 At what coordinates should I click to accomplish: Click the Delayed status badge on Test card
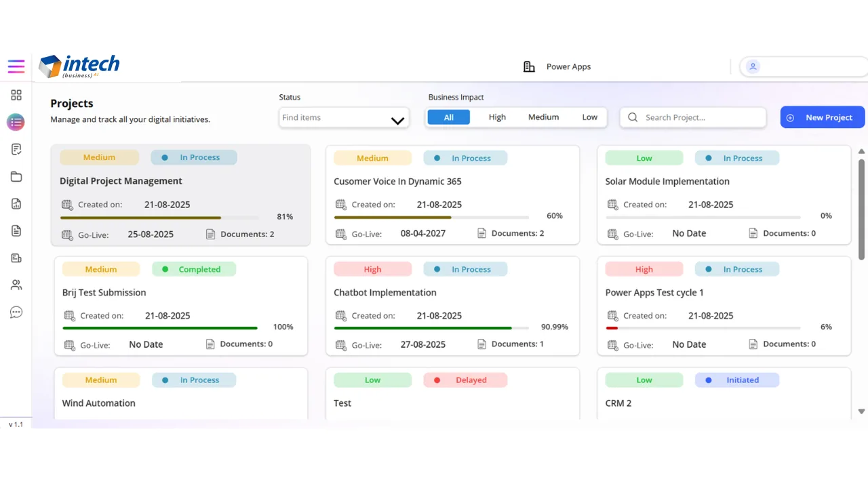pos(465,380)
